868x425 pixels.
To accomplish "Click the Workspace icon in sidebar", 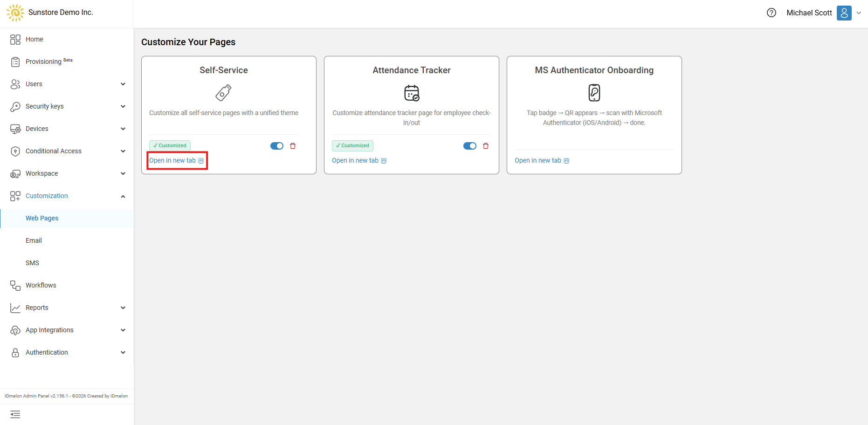I will click(x=15, y=173).
